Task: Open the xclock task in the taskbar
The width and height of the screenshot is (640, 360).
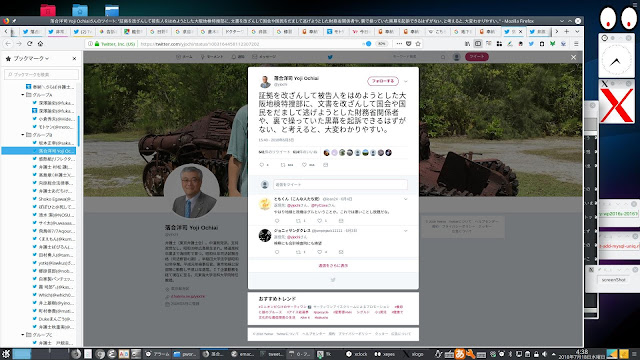Action: point(357,354)
